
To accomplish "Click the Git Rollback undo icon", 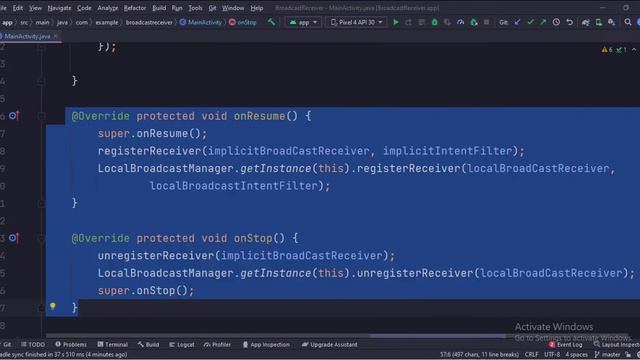I will 569,22.
